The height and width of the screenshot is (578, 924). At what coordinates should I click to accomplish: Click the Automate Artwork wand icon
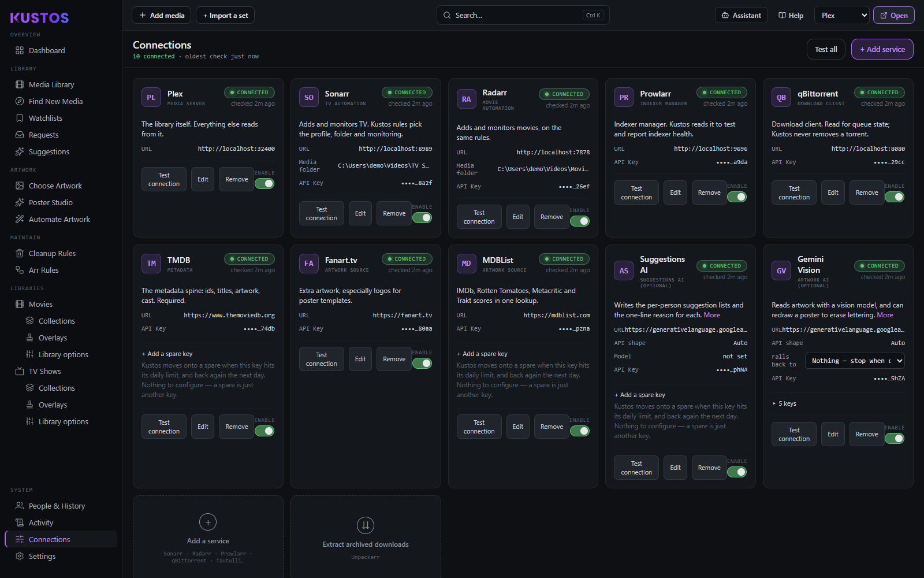pyautogui.click(x=20, y=219)
